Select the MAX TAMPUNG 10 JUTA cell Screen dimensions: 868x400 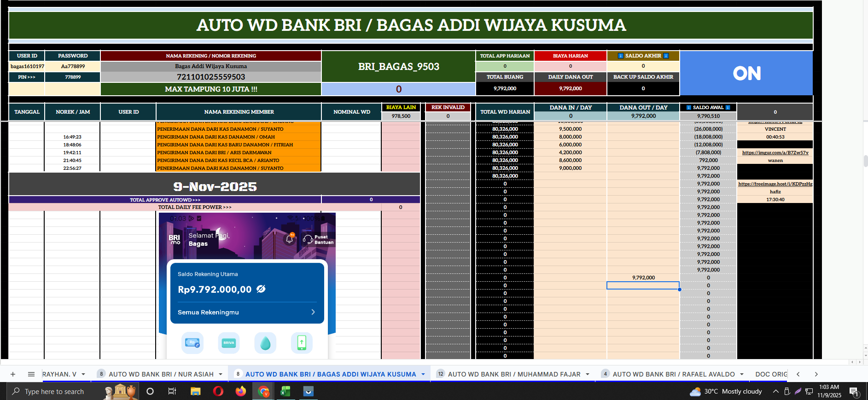tap(211, 89)
